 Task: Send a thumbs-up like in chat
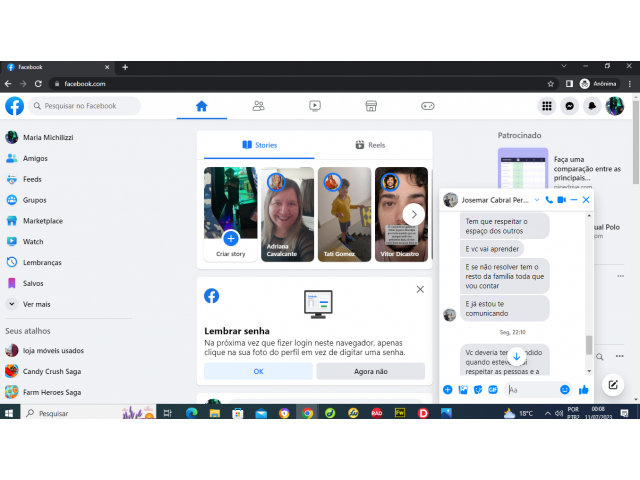click(584, 389)
